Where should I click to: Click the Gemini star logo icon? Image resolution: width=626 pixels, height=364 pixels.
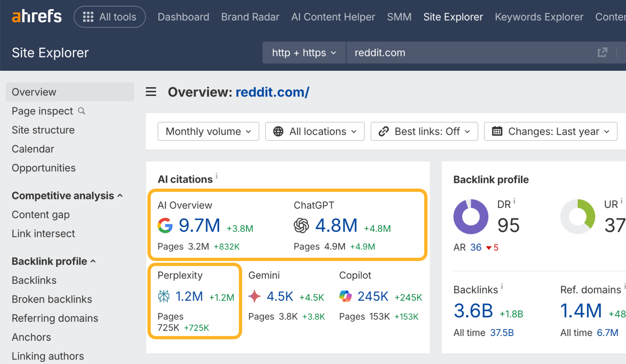coord(255,296)
